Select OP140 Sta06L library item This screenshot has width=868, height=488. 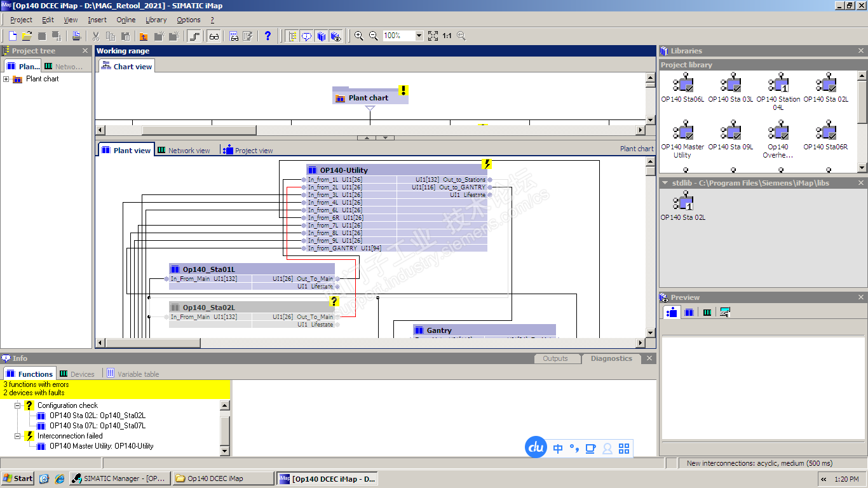683,88
